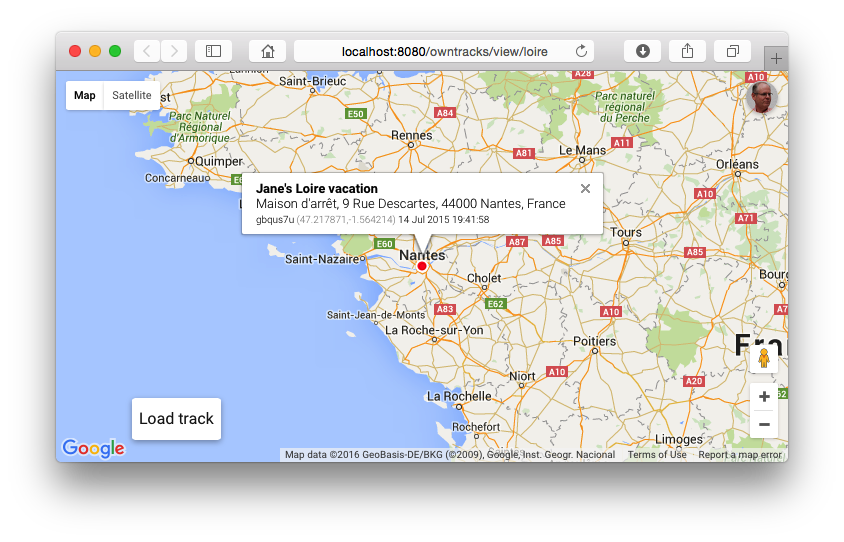Click the Maison d'arrêt address line
The width and height of the screenshot is (844, 542).
(411, 203)
